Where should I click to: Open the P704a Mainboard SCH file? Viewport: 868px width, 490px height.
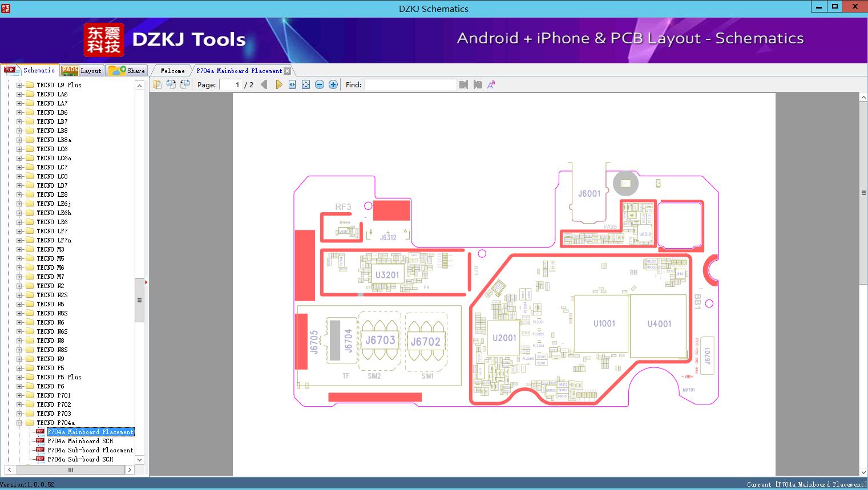(x=80, y=441)
